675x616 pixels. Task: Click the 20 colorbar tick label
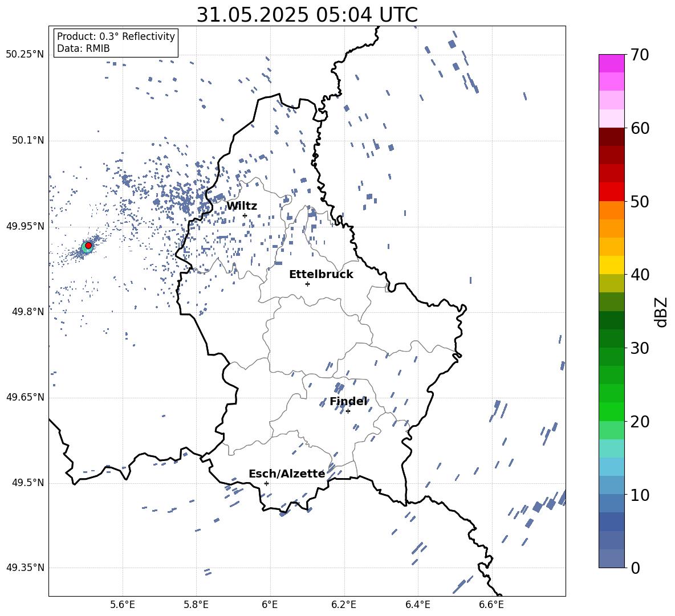tap(640, 421)
